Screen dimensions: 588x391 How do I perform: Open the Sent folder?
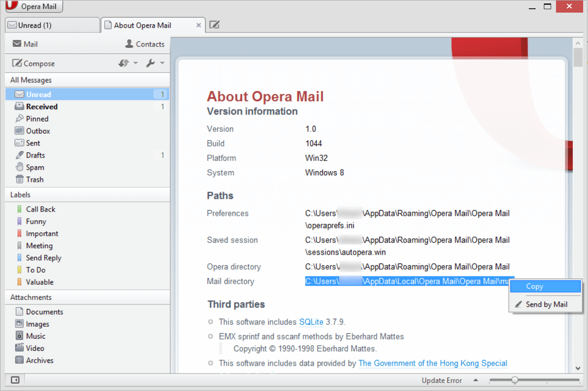click(87, 143)
